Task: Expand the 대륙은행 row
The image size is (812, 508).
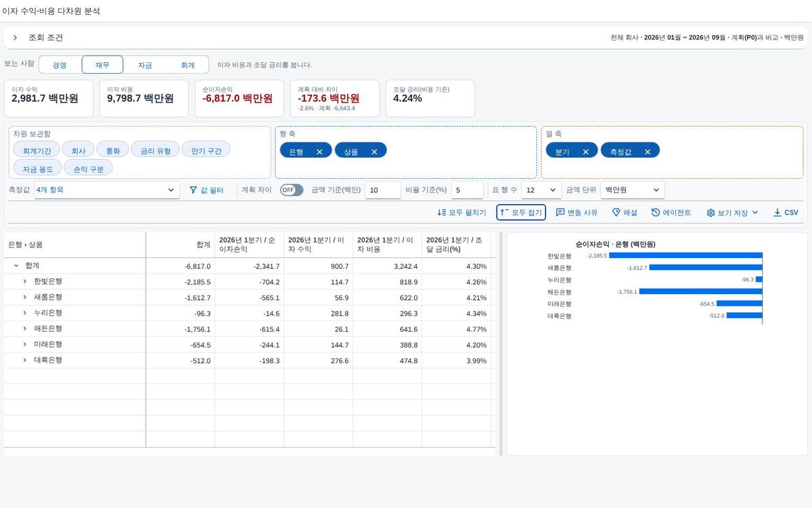Action: point(24,360)
